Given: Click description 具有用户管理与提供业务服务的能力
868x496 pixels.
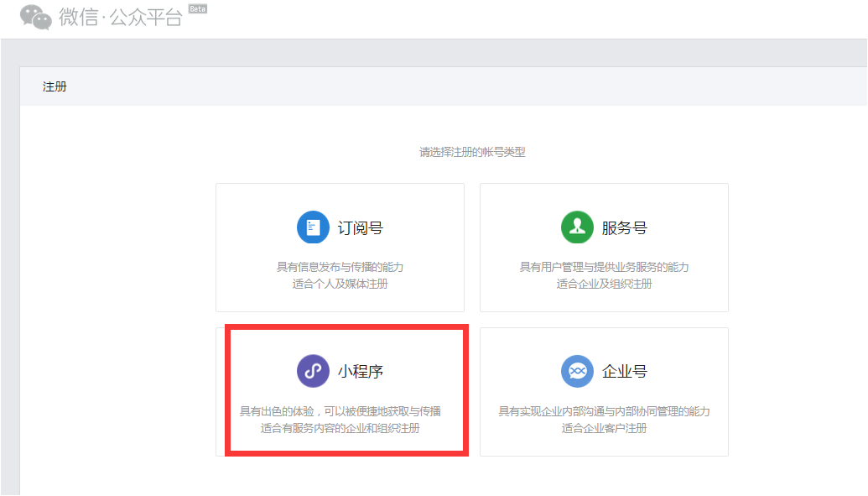Looking at the screenshot, I should click(x=604, y=267).
